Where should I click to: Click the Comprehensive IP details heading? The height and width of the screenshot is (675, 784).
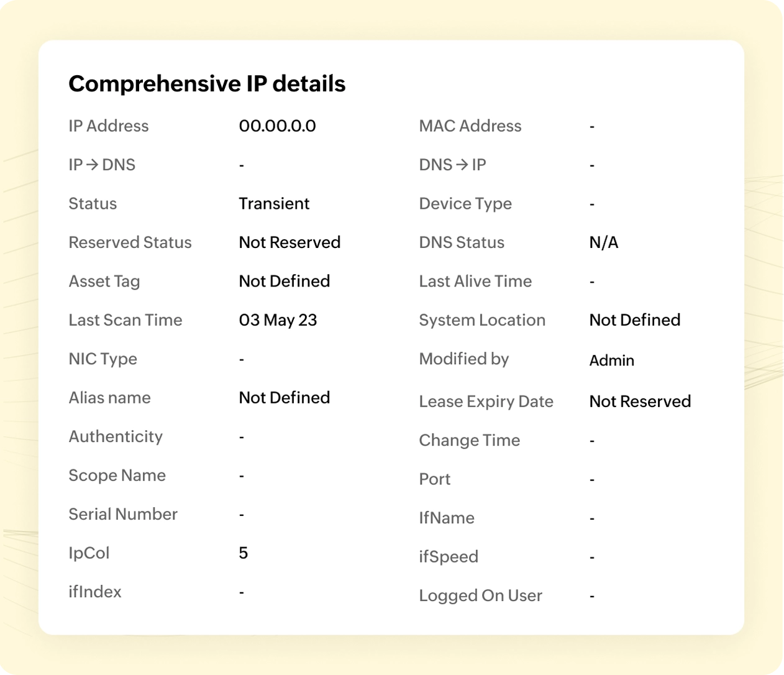point(207,84)
